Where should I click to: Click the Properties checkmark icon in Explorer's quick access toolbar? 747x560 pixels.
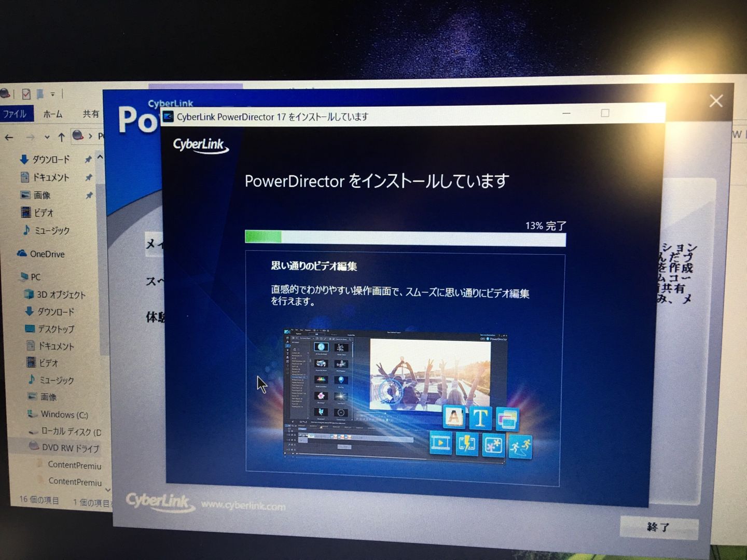[26, 94]
